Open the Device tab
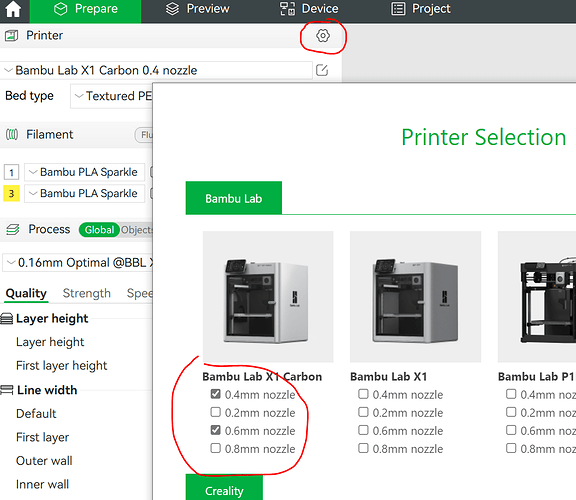This screenshot has height=500, width=576. (x=309, y=9)
